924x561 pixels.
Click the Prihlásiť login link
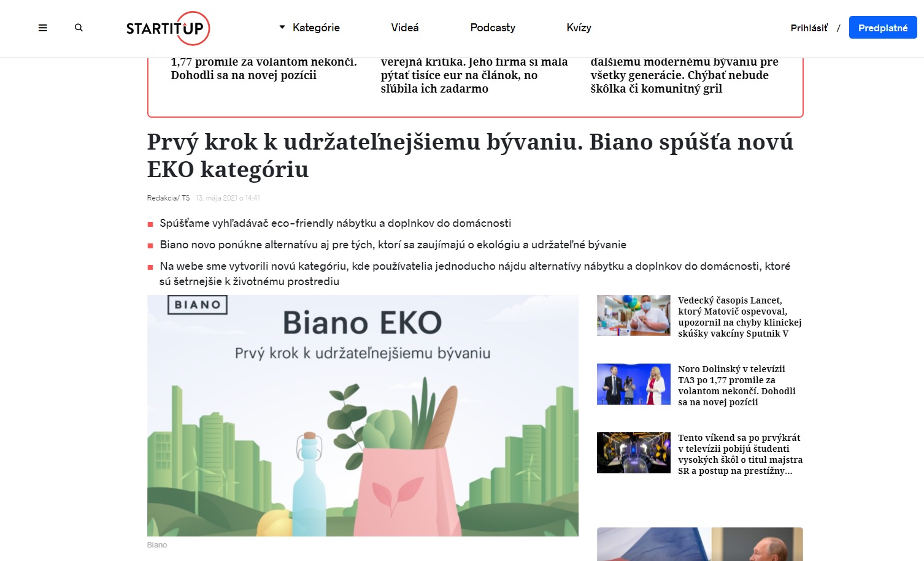(809, 28)
